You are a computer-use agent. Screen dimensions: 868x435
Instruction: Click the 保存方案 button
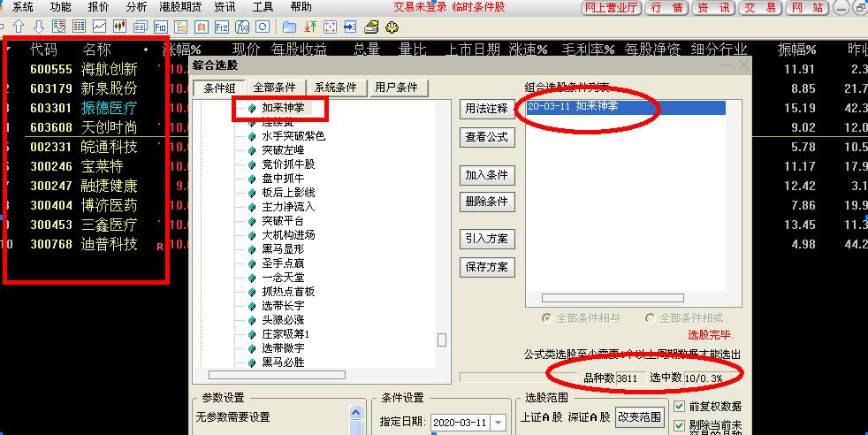coord(486,267)
